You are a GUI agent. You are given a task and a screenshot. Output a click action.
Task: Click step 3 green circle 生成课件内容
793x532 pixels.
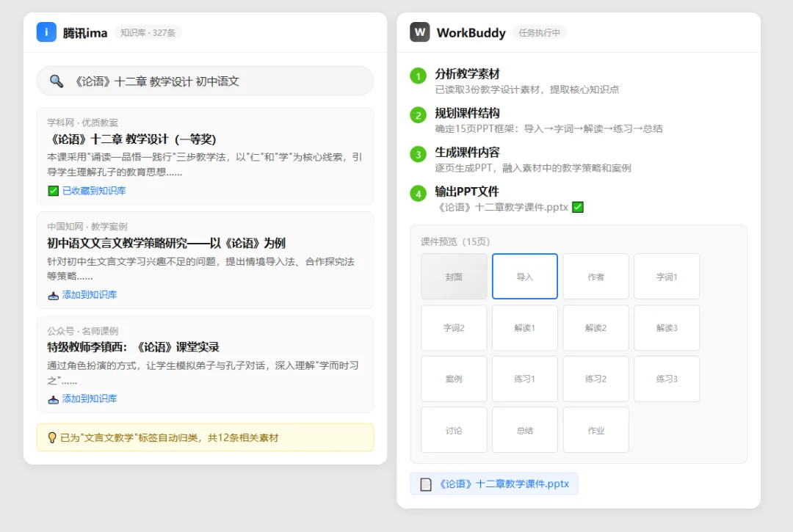click(x=419, y=155)
